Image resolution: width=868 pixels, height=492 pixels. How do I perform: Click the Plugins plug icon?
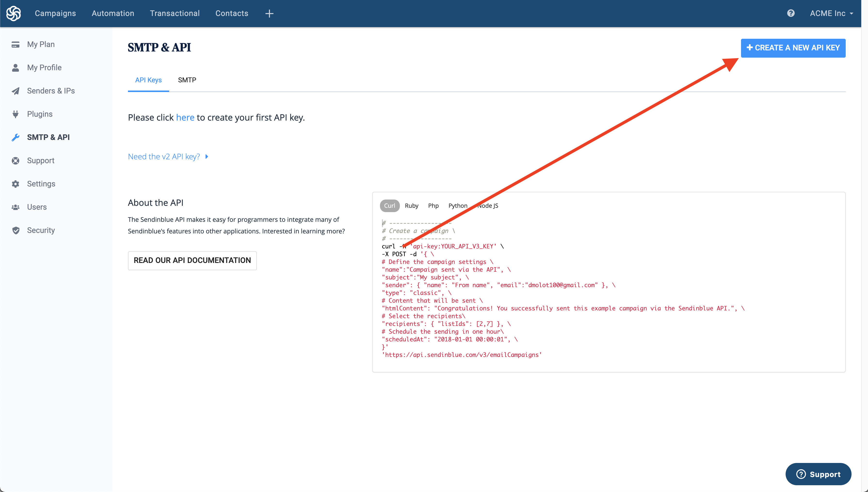[x=15, y=114]
